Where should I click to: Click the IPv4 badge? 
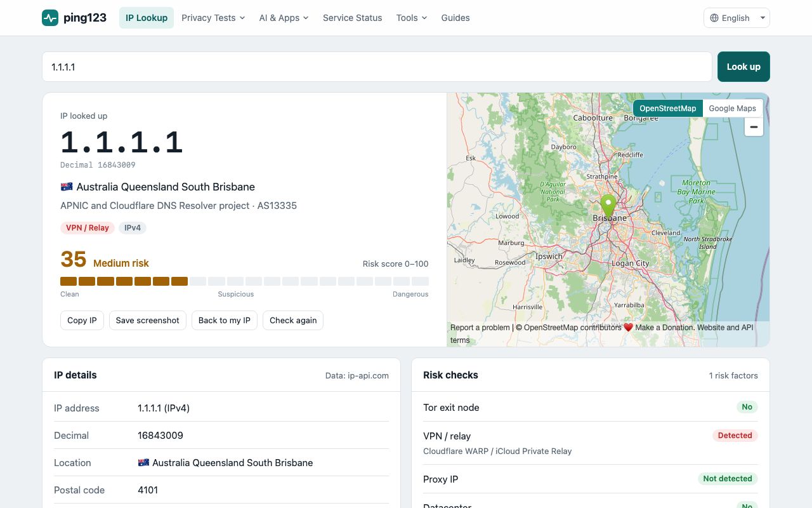pyautogui.click(x=133, y=228)
